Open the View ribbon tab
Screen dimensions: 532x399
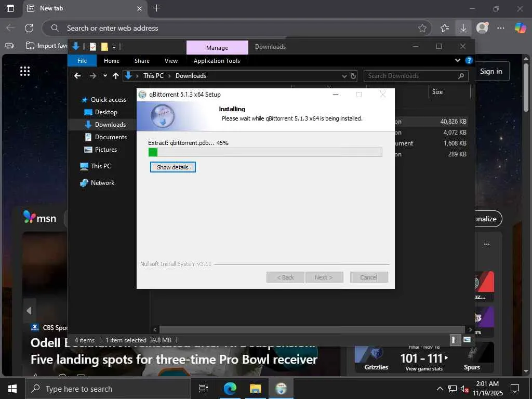point(171,61)
